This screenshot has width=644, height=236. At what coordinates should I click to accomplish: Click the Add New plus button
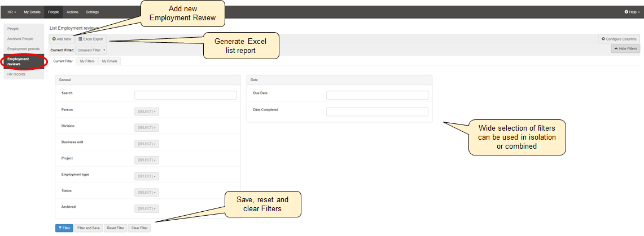pyautogui.click(x=62, y=39)
